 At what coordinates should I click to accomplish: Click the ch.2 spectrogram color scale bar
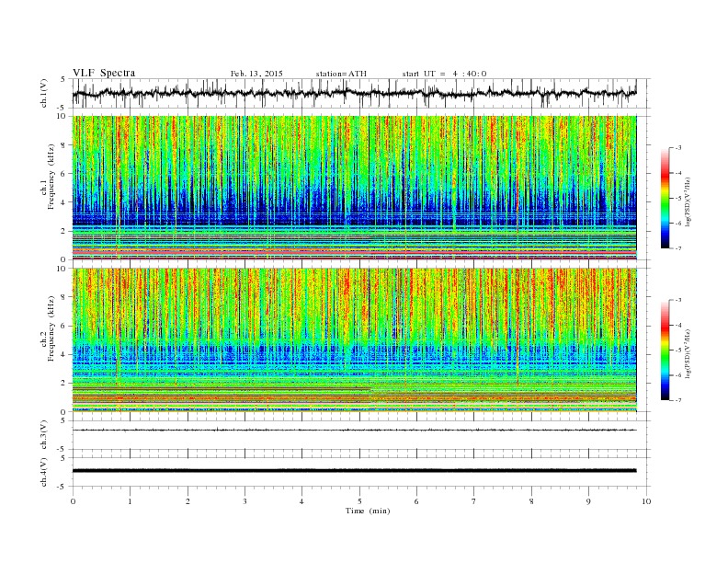(665, 350)
